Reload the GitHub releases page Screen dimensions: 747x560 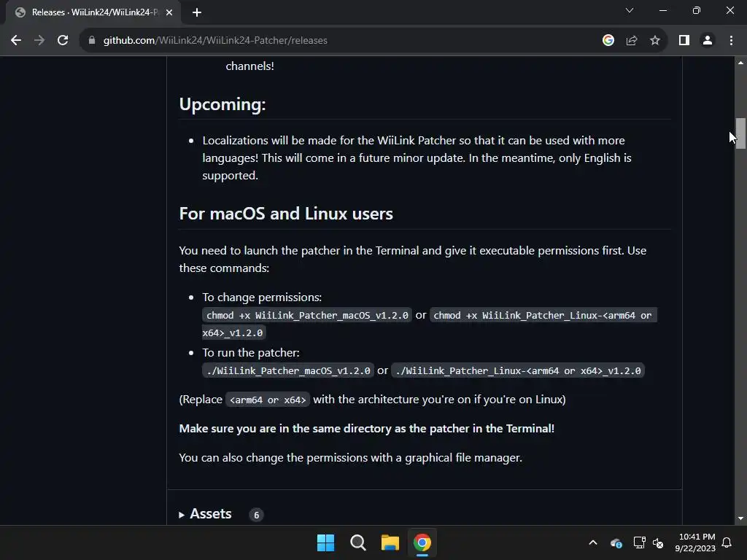tap(63, 41)
